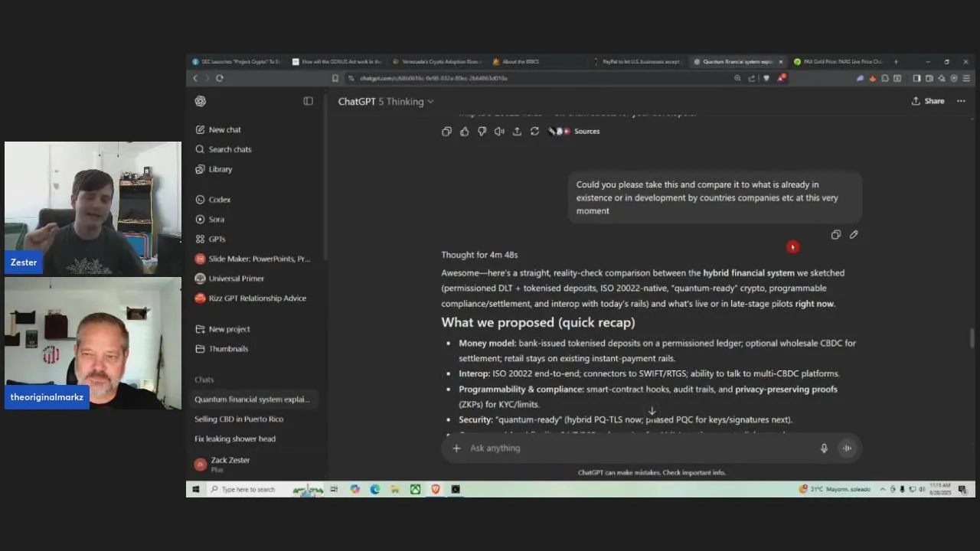Open the Sources list

(x=575, y=132)
